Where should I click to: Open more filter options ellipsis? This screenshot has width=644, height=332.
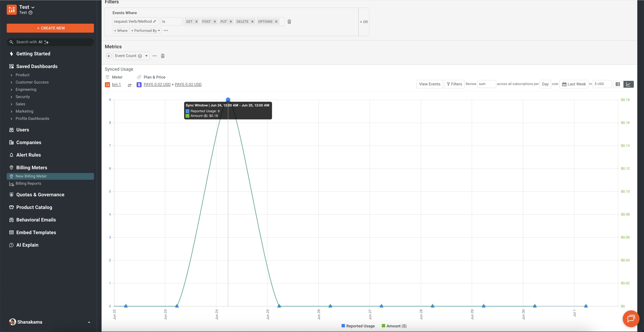[x=166, y=31]
